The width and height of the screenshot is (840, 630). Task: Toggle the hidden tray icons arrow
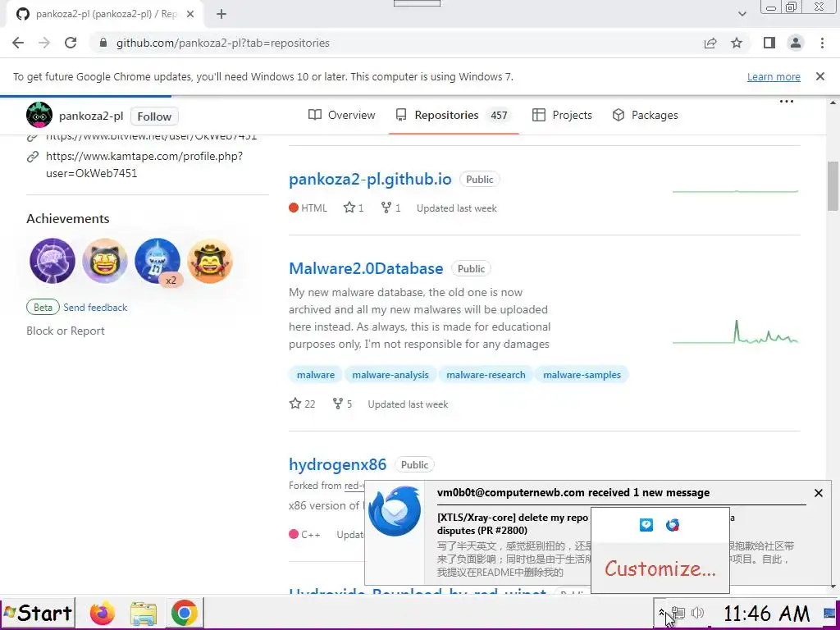pos(662,612)
